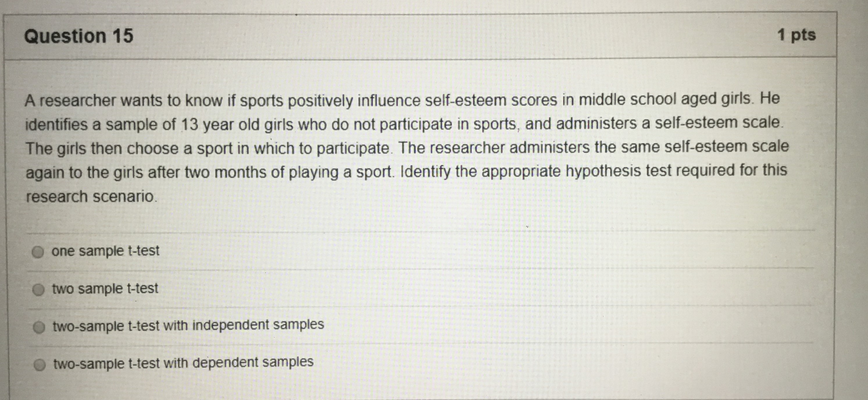Click the 'two sample t-test' answer text
This screenshot has width=868, height=400.
coord(105,289)
